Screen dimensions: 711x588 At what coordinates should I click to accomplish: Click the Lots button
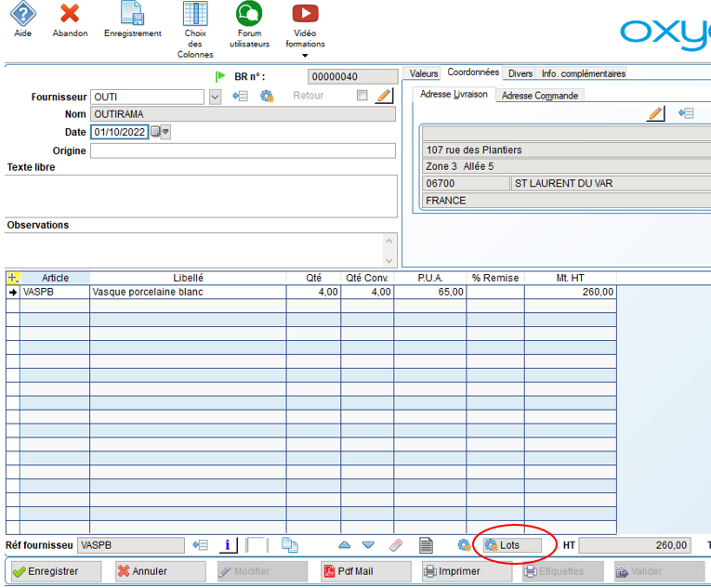tap(512, 545)
